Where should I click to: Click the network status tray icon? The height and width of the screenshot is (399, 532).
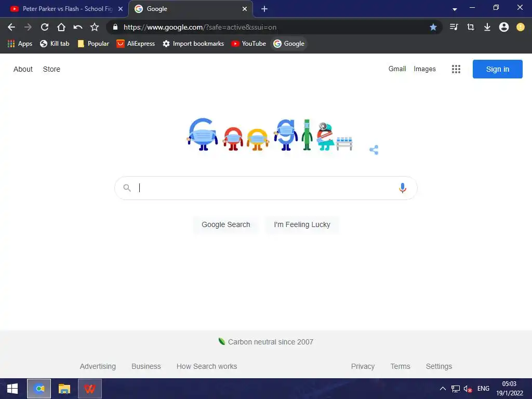point(455,389)
